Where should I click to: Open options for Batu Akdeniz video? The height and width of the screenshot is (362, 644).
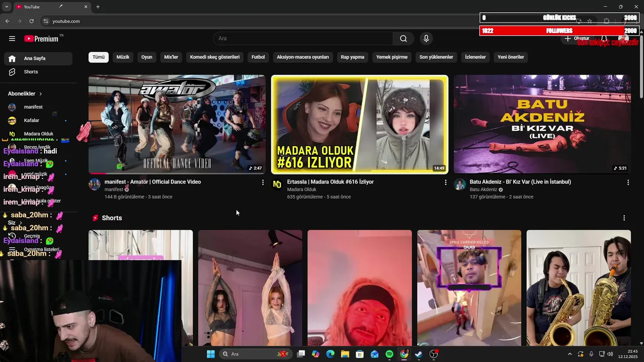628,183
